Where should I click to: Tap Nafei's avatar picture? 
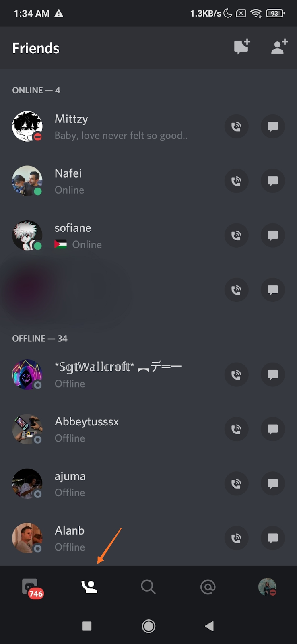click(x=27, y=181)
